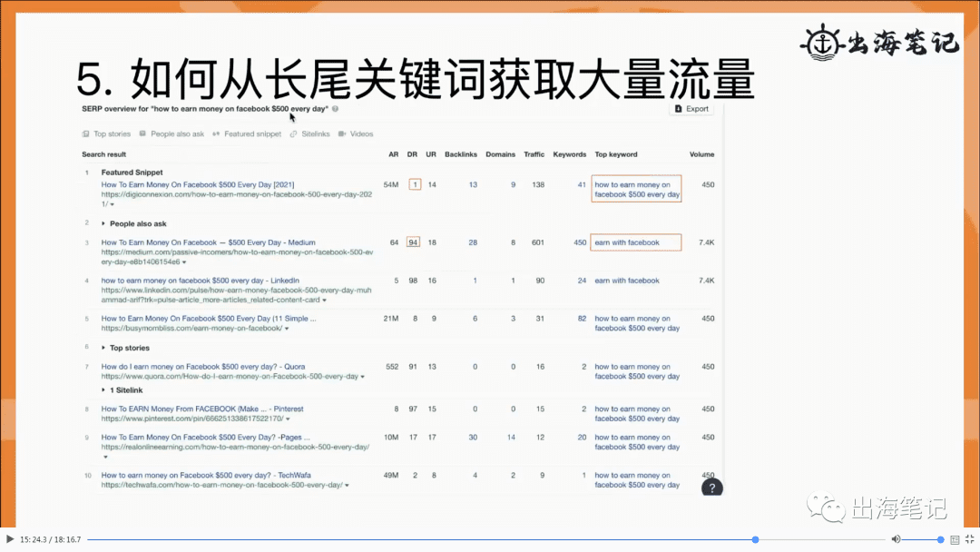Select the People also ask filter
This screenshot has height=552, width=980.
tap(171, 133)
